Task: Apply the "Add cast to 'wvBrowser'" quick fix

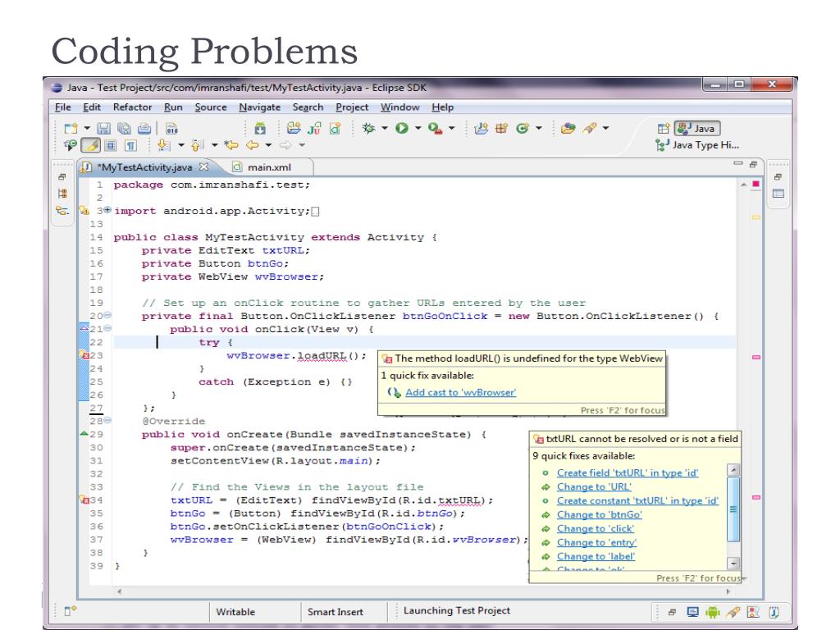Action: click(460, 392)
